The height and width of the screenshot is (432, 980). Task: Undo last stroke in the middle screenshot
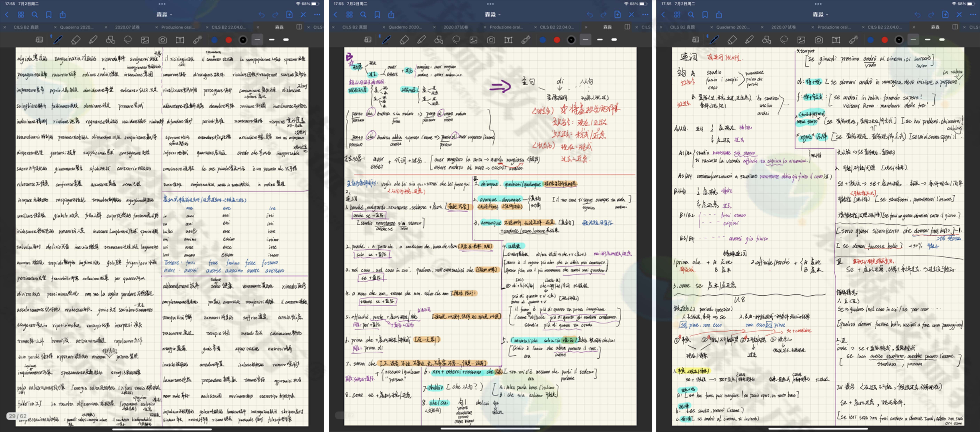(590, 15)
